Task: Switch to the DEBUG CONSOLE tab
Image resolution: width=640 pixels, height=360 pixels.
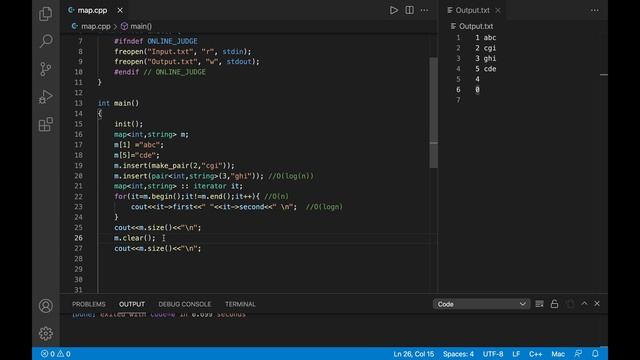Action: coord(184,304)
